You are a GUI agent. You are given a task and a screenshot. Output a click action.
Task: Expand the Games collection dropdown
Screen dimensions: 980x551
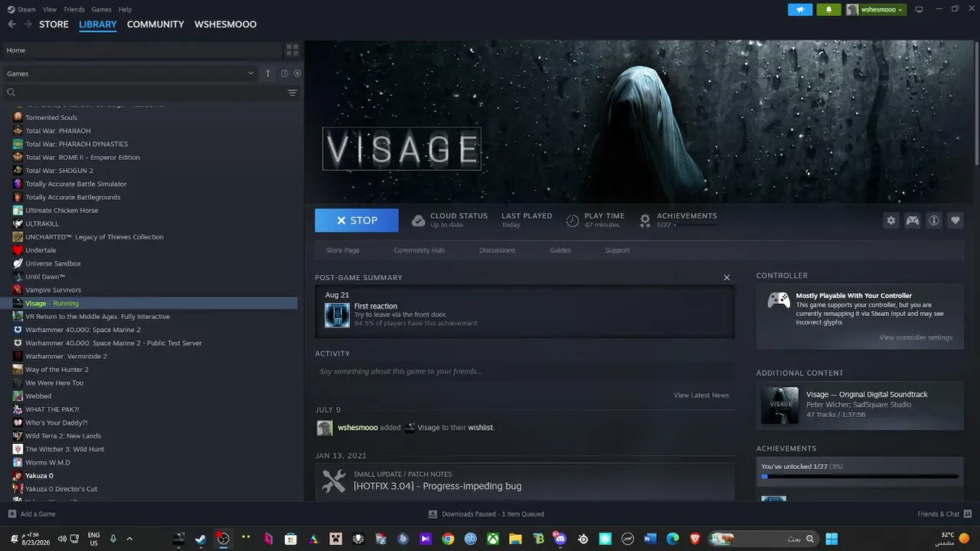pyautogui.click(x=250, y=73)
